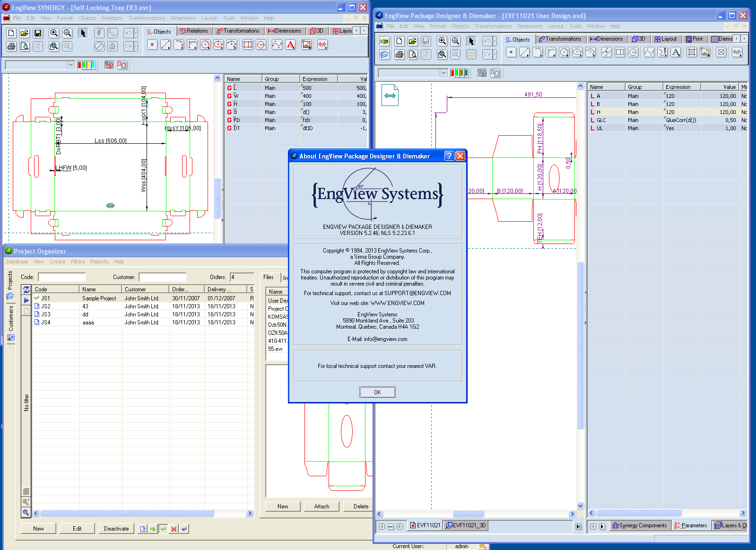The height and width of the screenshot is (550, 756).
Task: Open file via Package Designer folder icon
Action: (x=413, y=41)
